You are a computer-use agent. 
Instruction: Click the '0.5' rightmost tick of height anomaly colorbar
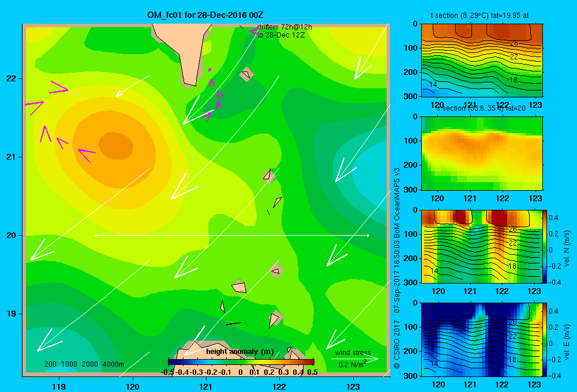(312, 372)
